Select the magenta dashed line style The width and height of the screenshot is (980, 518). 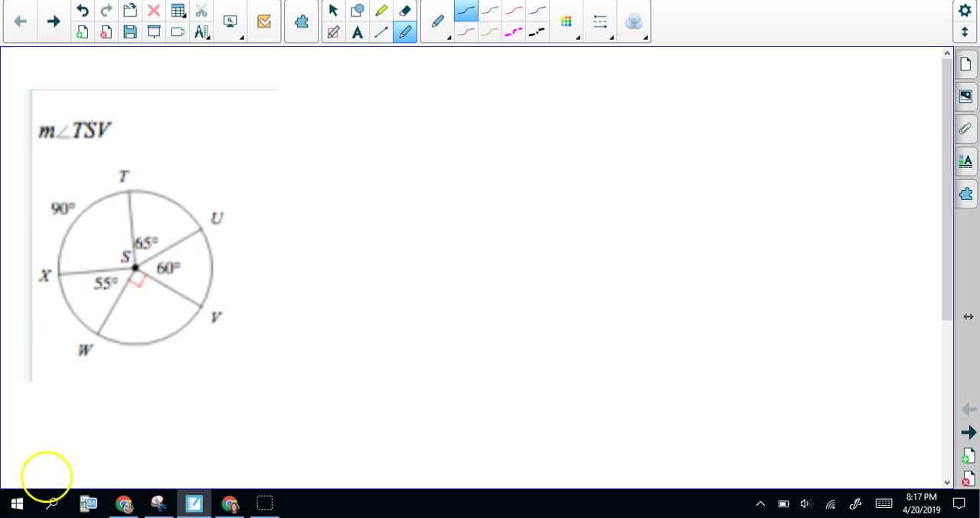(514, 32)
